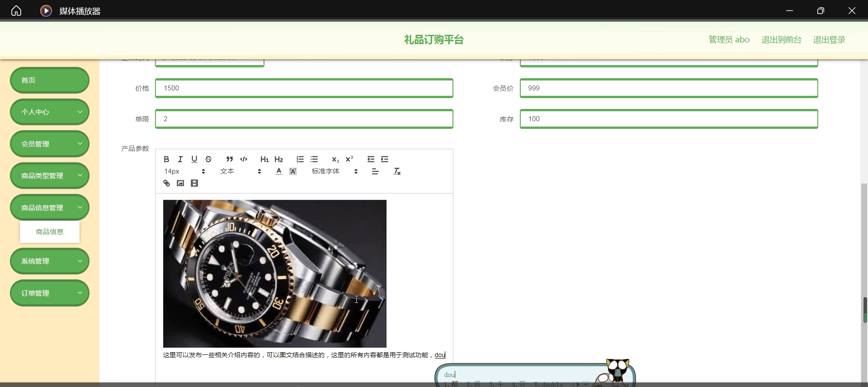
Task: Open the text color picker
Action: (x=279, y=171)
